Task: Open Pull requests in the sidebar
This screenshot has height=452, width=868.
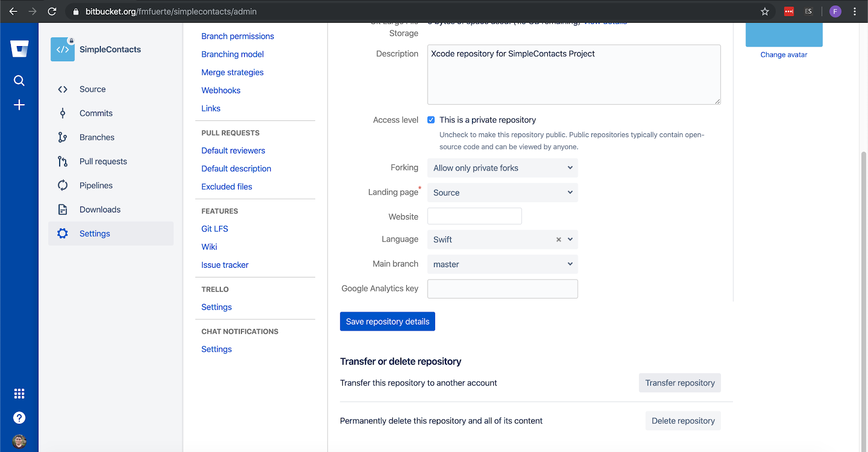Action: (x=103, y=162)
